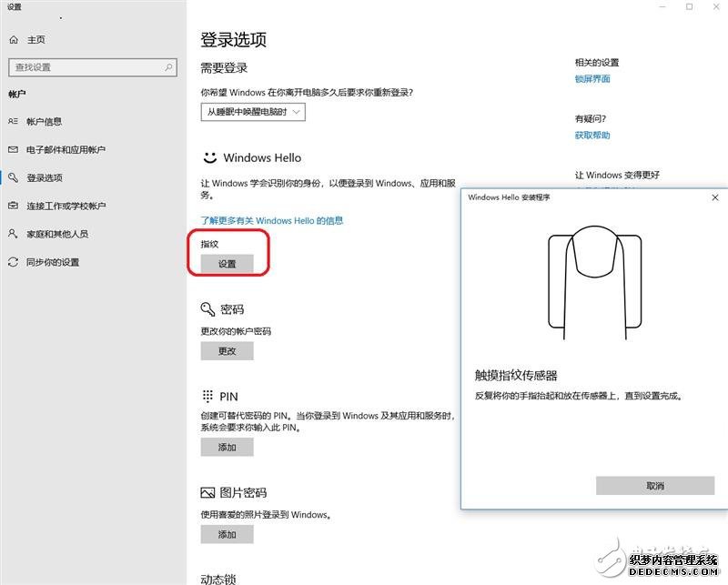Go to 登录选项 page
Image resolution: width=728 pixels, height=585 pixels.
point(45,177)
